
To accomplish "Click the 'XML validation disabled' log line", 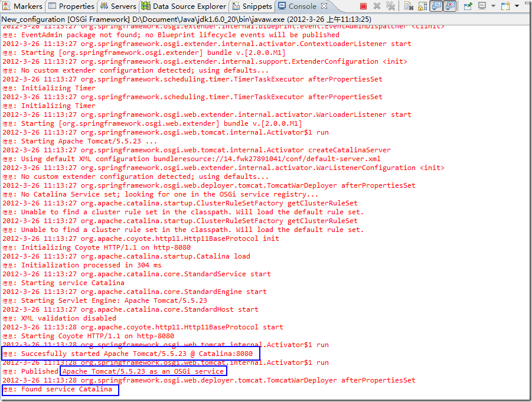I will point(60,318).
